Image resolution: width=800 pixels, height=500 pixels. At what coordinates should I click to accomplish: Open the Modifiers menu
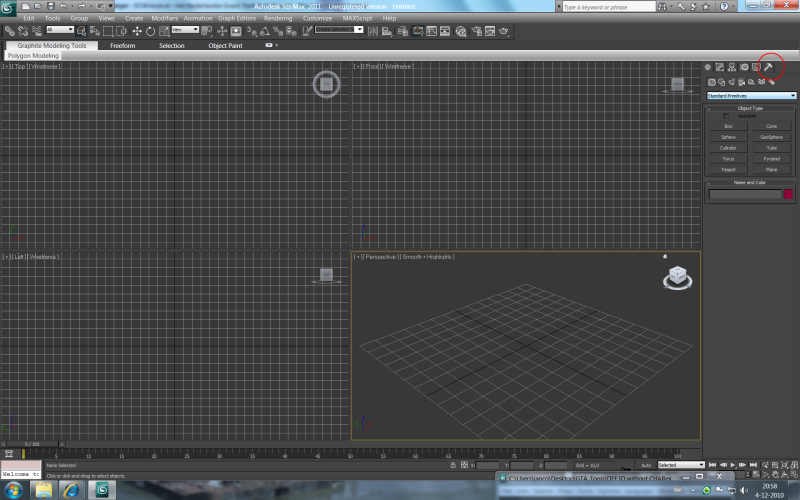[165, 18]
